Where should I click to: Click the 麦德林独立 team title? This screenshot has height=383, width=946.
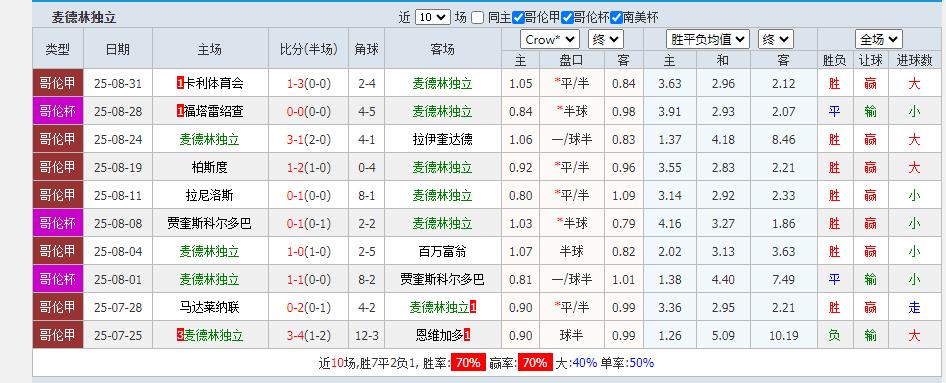83,17
